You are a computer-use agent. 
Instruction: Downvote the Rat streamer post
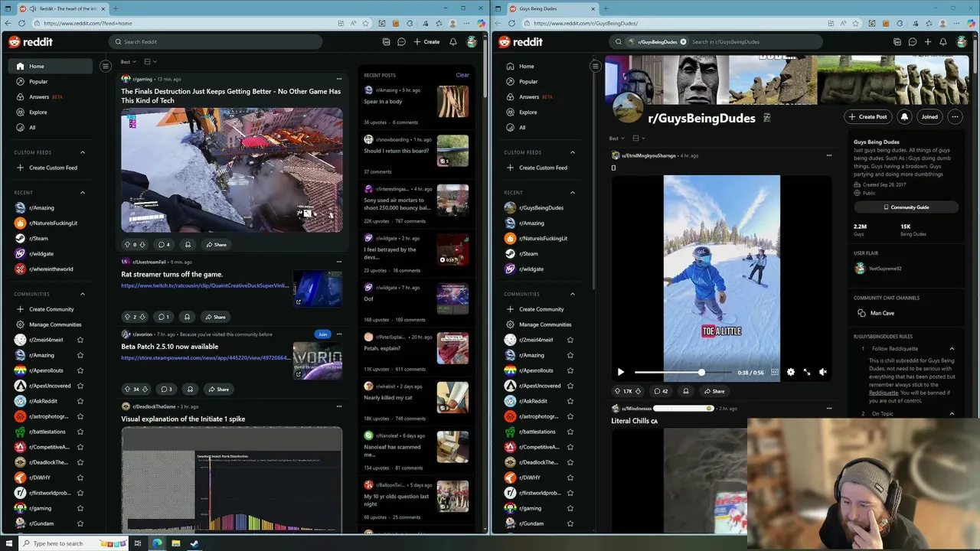pos(142,317)
